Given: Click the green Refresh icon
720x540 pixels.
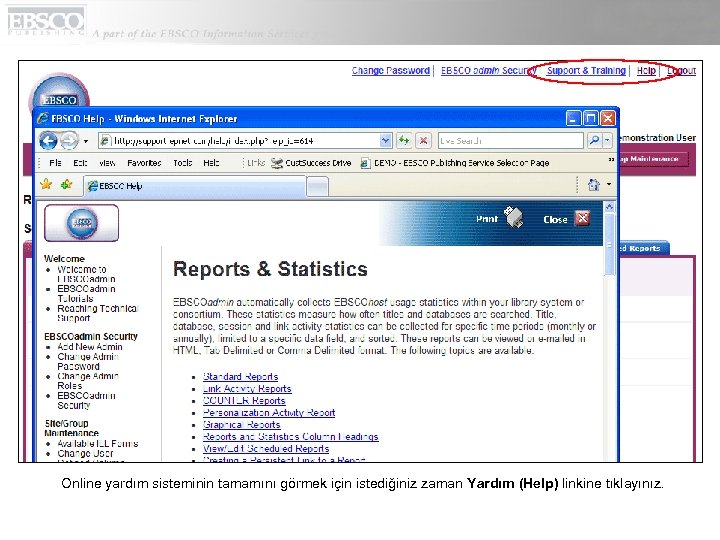Looking at the screenshot, I should [404, 141].
